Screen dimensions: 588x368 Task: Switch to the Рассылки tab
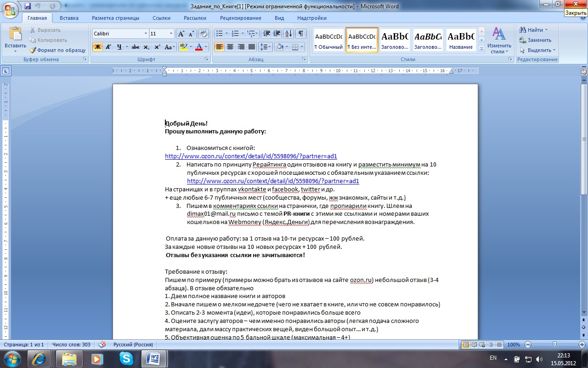click(x=195, y=18)
